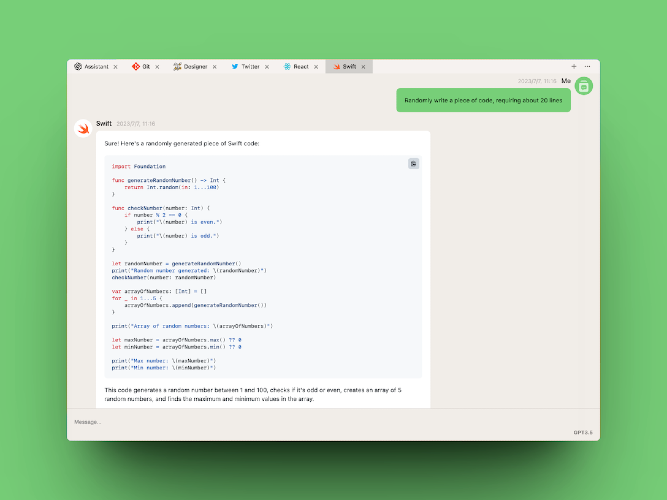This screenshot has width=667, height=500.
Task: Close the React tab
Action: click(x=316, y=67)
